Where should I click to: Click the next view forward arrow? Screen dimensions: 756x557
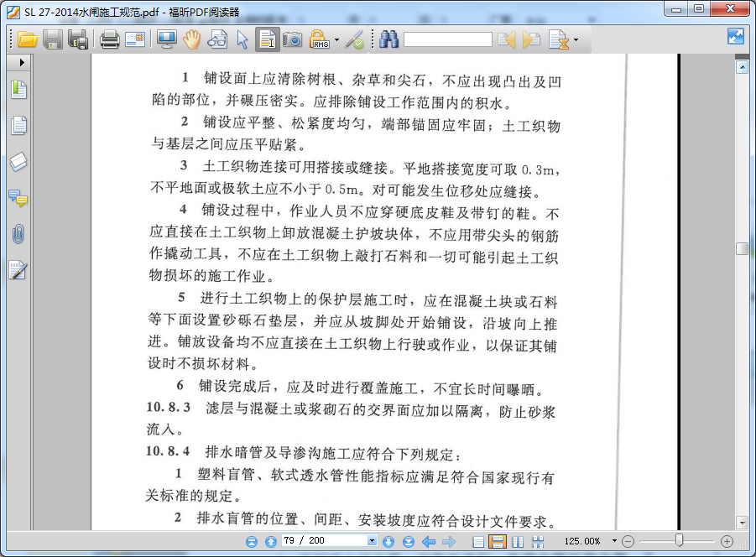pyautogui.click(x=449, y=542)
